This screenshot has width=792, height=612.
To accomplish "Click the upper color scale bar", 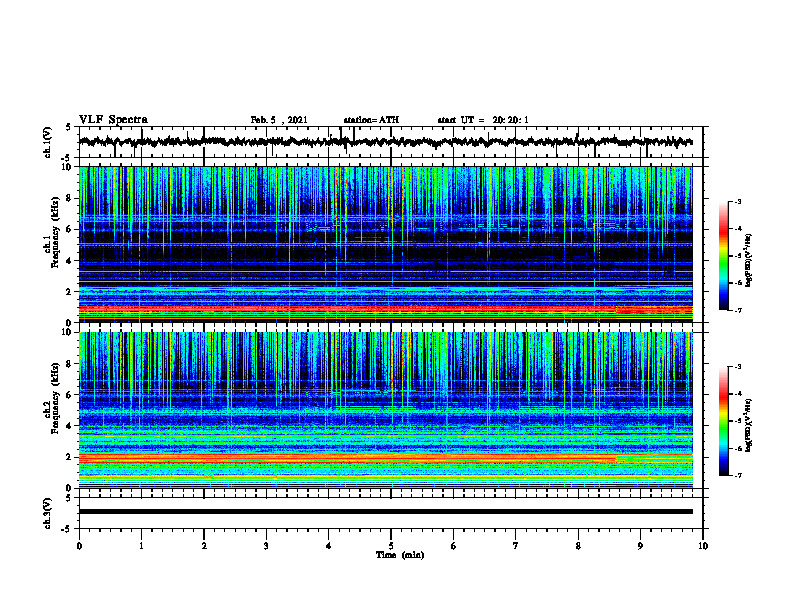I will pos(723,256).
